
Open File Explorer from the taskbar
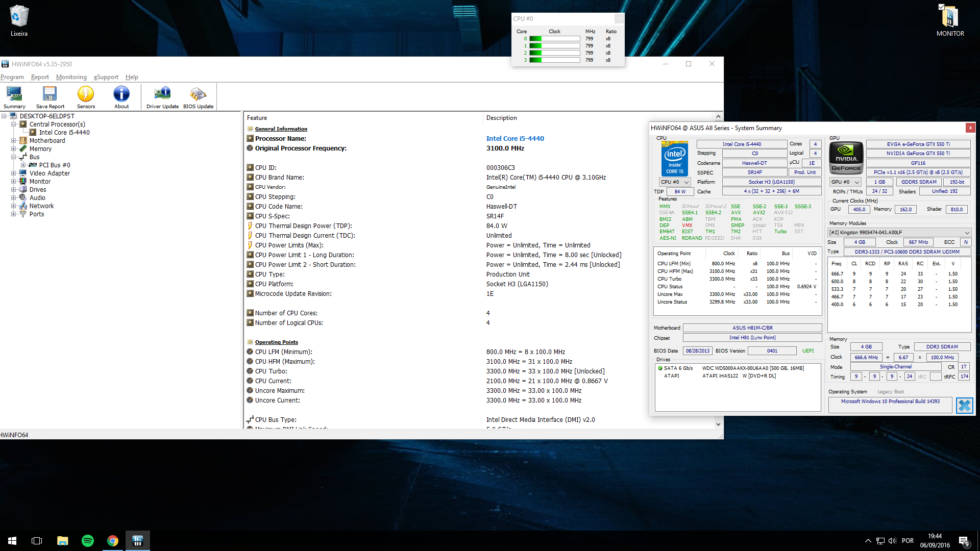pyautogui.click(x=63, y=541)
